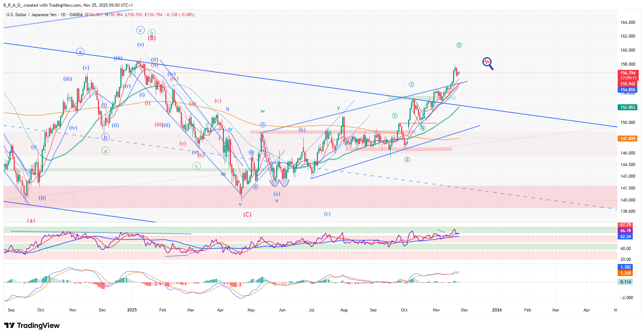Click the green 152.053 price axis tag

pos(628,107)
